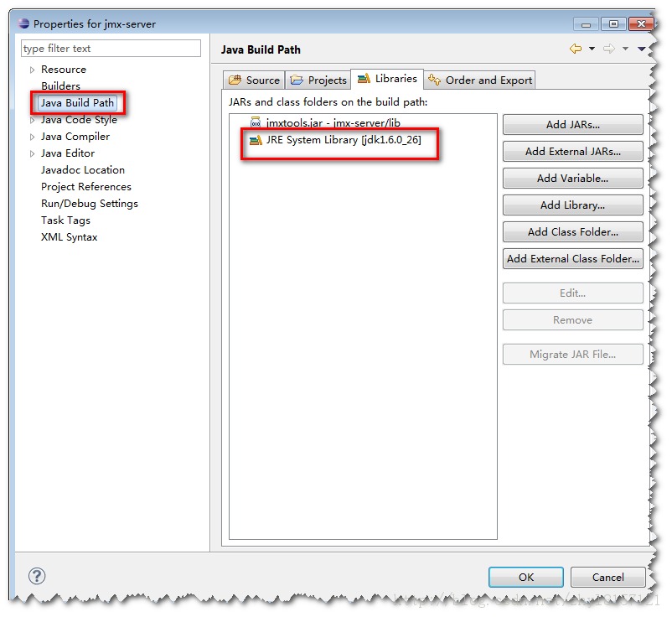This screenshot has height=617, width=672.
Task: Select Resource in the properties tree
Action: click(x=64, y=70)
